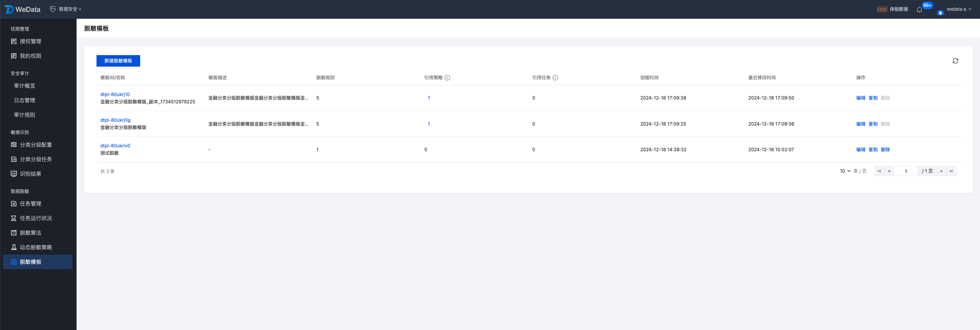Image resolution: width=980 pixels, height=330 pixels.
Task: Open 审计规则 in the sidebar
Action: (25, 115)
